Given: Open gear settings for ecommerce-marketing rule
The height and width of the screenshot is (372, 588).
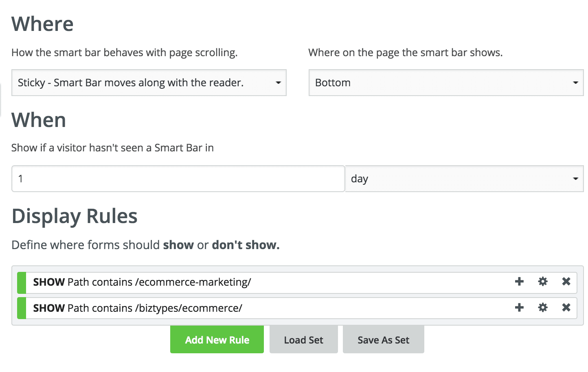Looking at the screenshot, I should click(543, 281).
